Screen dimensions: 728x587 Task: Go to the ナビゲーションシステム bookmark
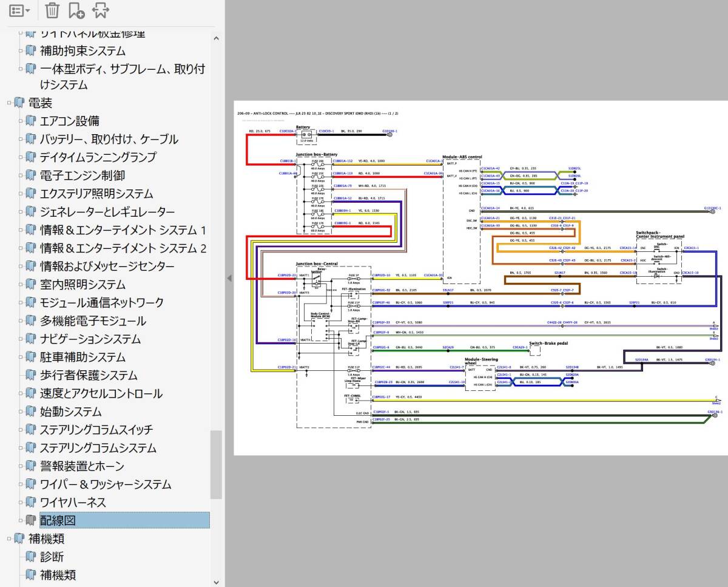pyautogui.click(x=90, y=339)
